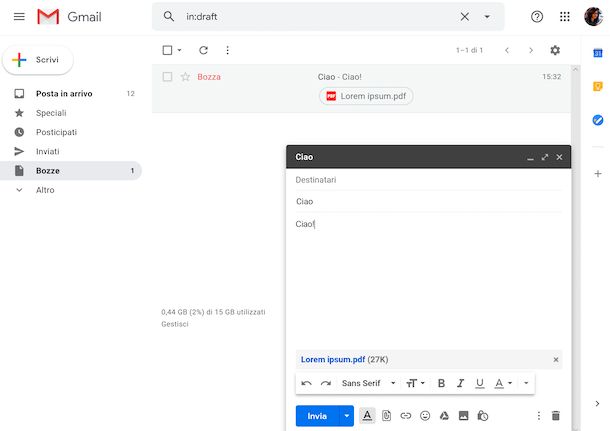Insert a photo into the email

click(463, 415)
